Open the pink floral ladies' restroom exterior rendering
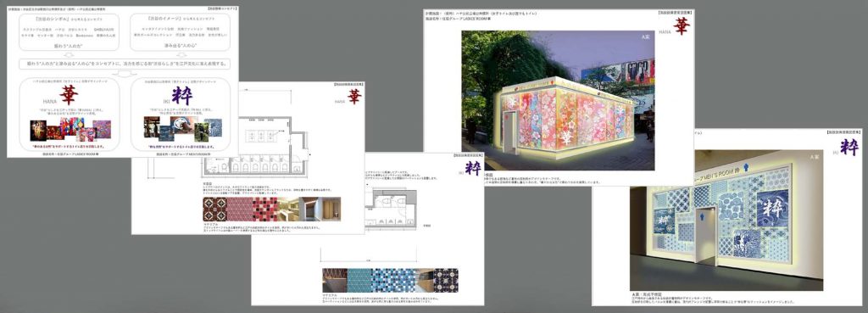 point(558,100)
